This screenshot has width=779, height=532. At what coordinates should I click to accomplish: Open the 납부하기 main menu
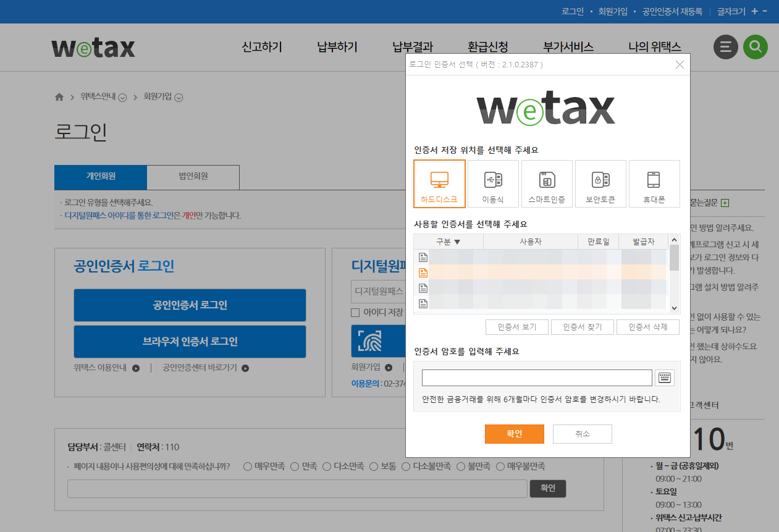click(x=337, y=47)
